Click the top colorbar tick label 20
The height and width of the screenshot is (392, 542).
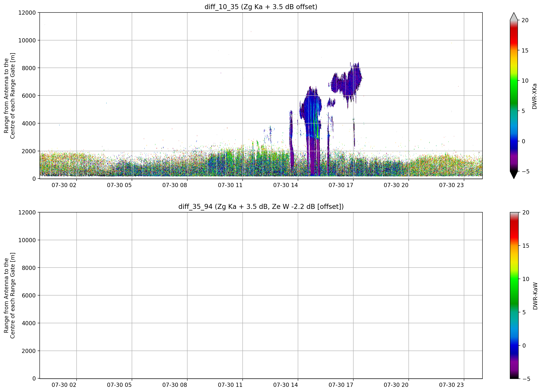coord(525,20)
